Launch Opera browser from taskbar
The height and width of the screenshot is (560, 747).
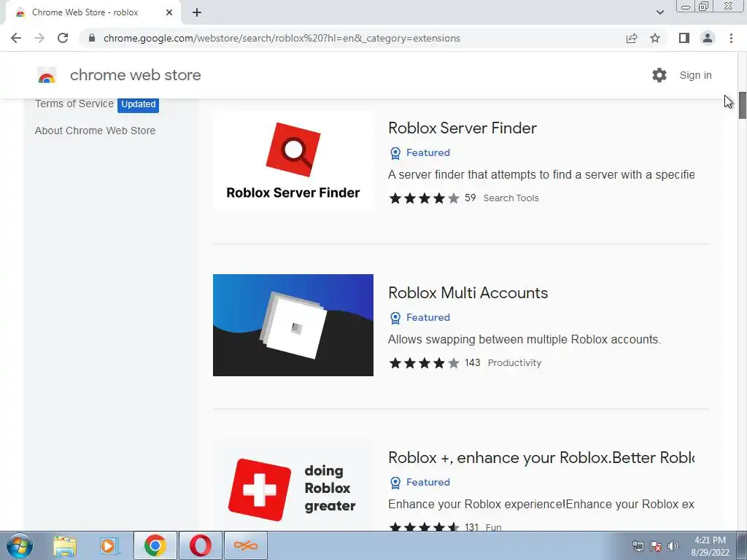coord(201,545)
